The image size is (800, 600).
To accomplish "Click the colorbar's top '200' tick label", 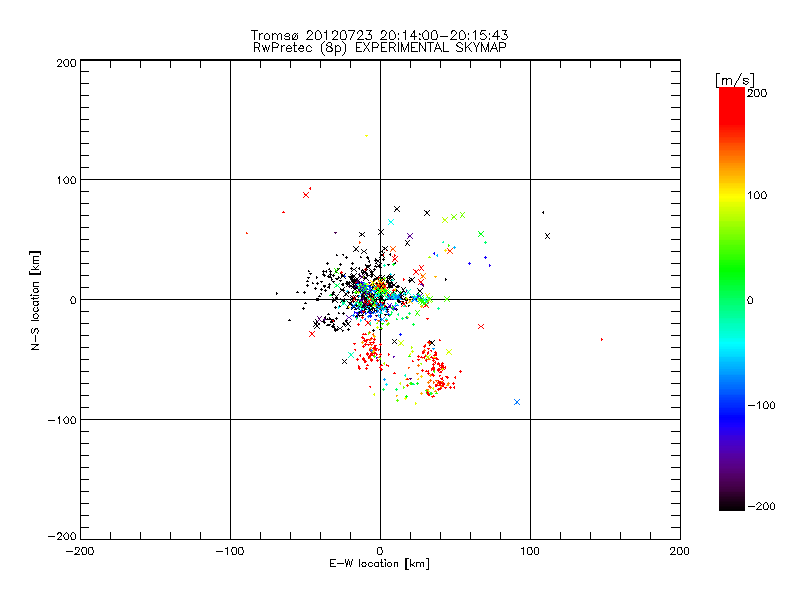I will pos(757,93).
